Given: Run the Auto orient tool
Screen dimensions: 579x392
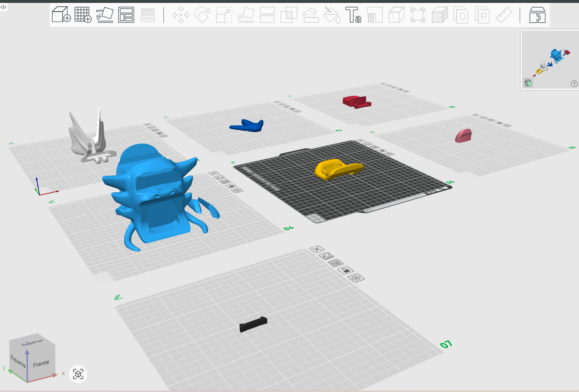Looking at the screenshot, I should [x=105, y=15].
